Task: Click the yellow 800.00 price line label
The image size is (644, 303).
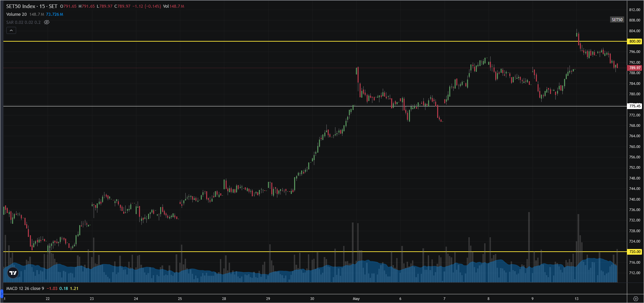Action: coord(635,41)
